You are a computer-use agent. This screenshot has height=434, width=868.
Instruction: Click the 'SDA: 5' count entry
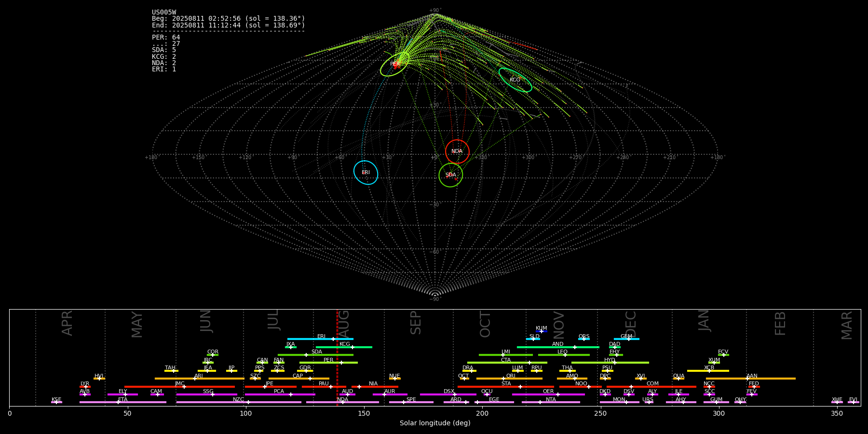[x=164, y=50]
